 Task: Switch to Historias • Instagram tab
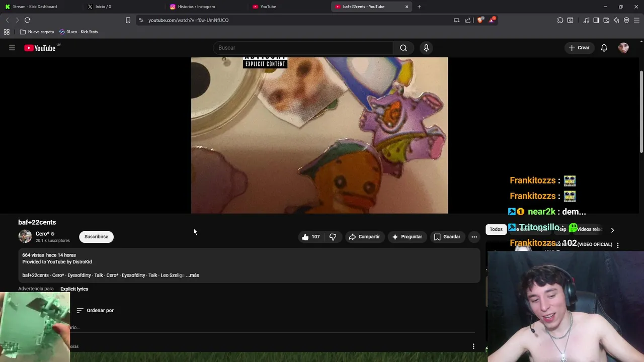[x=205, y=7]
